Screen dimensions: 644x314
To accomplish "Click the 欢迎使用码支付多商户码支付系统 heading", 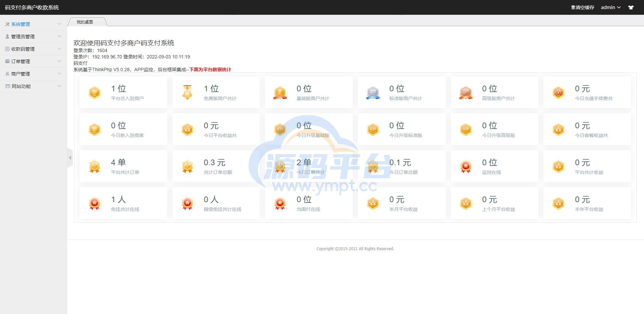I will [124, 43].
